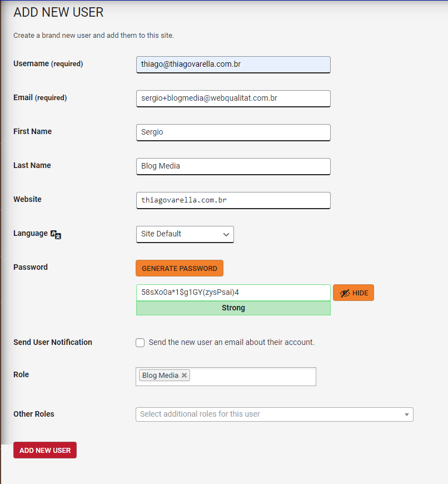Click the translation icon beside Language
The image size is (448, 484).
pos(56,234)
